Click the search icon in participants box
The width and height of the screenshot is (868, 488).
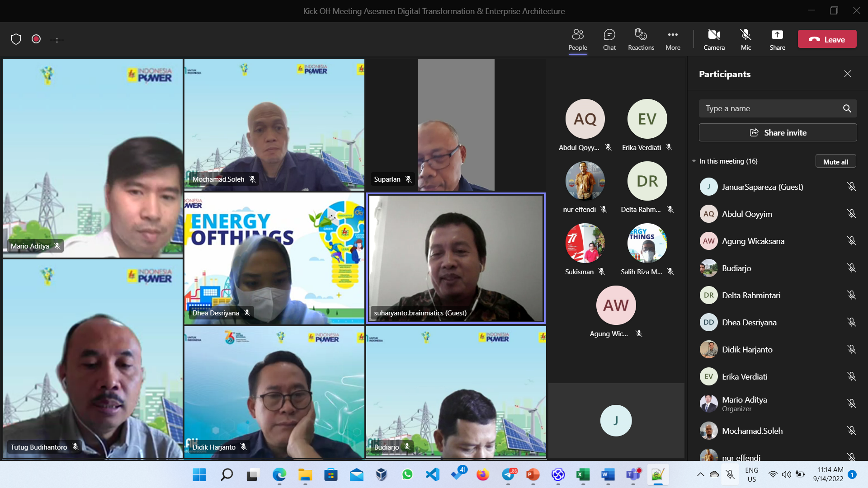pos(847,108)
